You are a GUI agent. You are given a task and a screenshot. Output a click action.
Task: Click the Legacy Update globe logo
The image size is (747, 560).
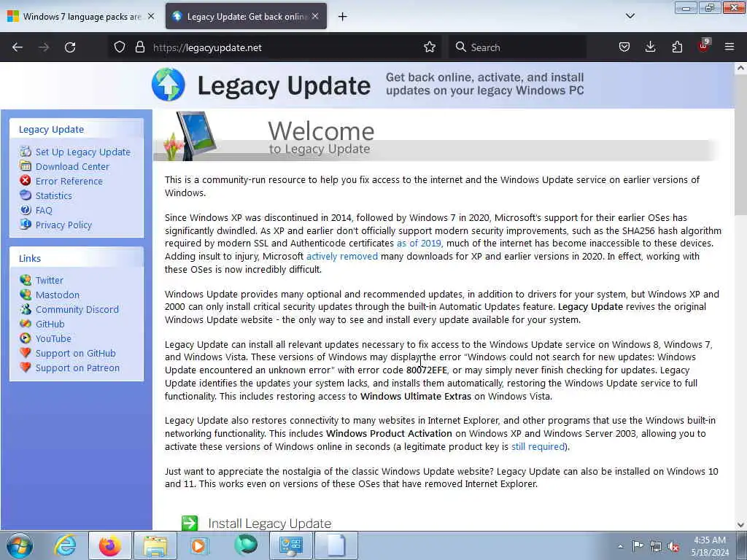click(169, 85)
